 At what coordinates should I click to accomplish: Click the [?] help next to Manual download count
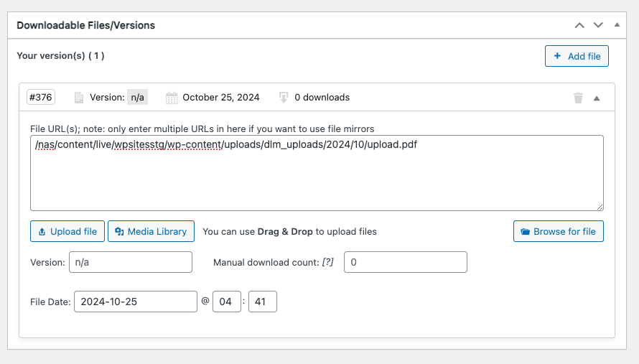click(327, 263)
